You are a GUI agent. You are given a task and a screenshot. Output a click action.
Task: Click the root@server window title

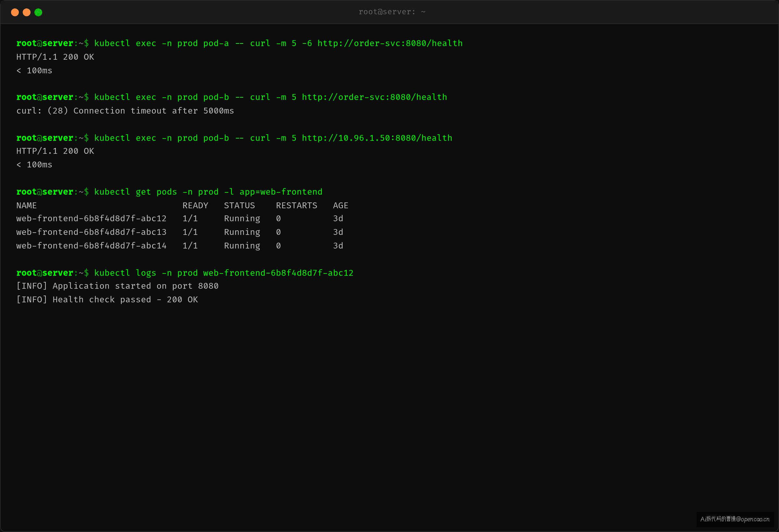(392, 12)
